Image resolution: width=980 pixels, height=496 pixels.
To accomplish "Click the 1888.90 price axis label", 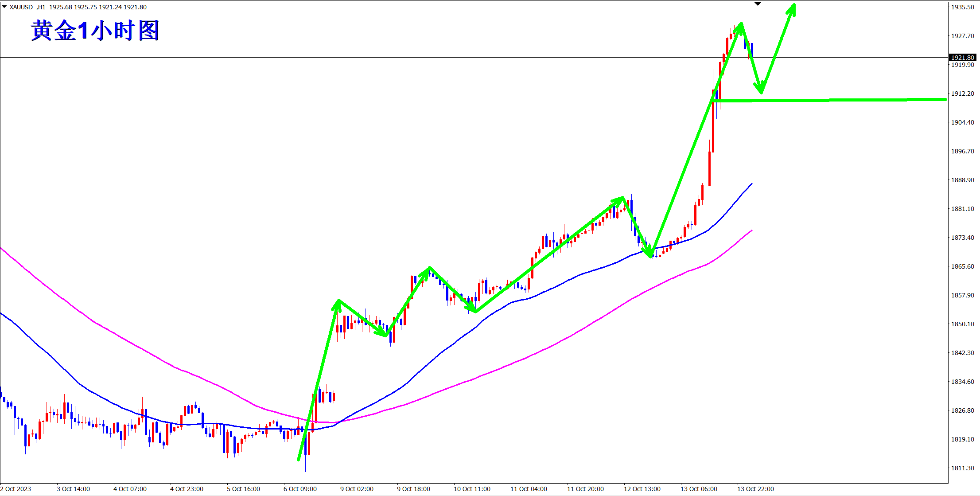I will point(963,180).
